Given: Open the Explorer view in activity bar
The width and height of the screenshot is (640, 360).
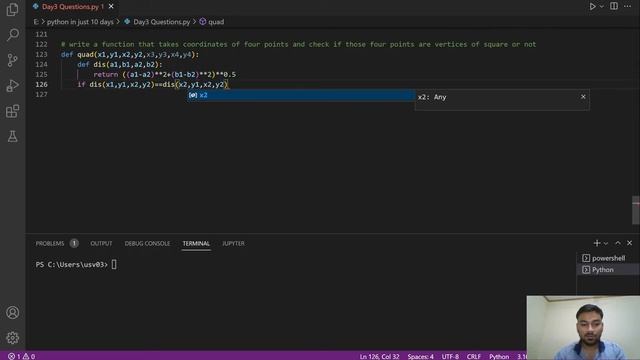Looking at the screenshot, I should [x=13, y=9].
